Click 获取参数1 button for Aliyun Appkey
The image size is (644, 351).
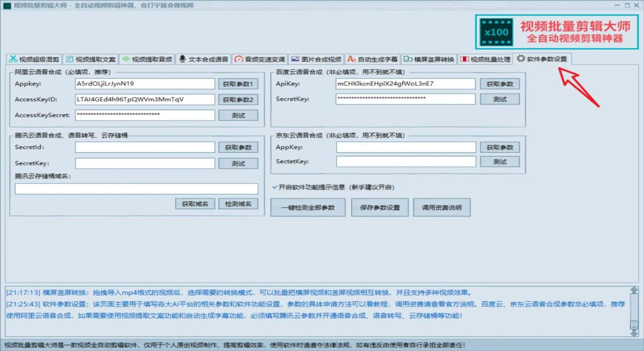(x=238, y=84)
